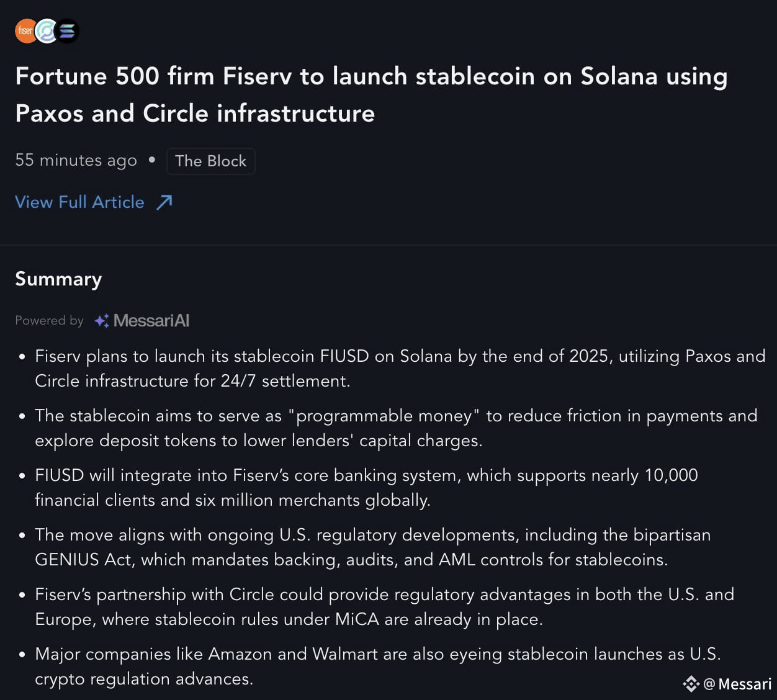Click the MessariAI brand label

[151, 321]
